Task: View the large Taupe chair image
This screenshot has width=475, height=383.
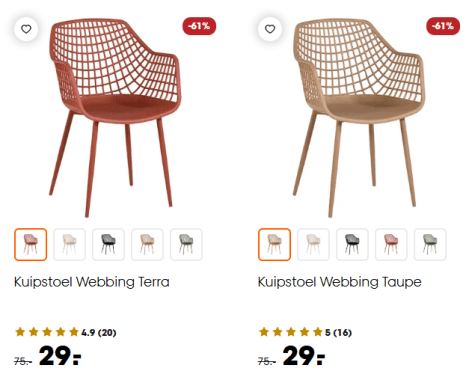Action: coord(359,118)
